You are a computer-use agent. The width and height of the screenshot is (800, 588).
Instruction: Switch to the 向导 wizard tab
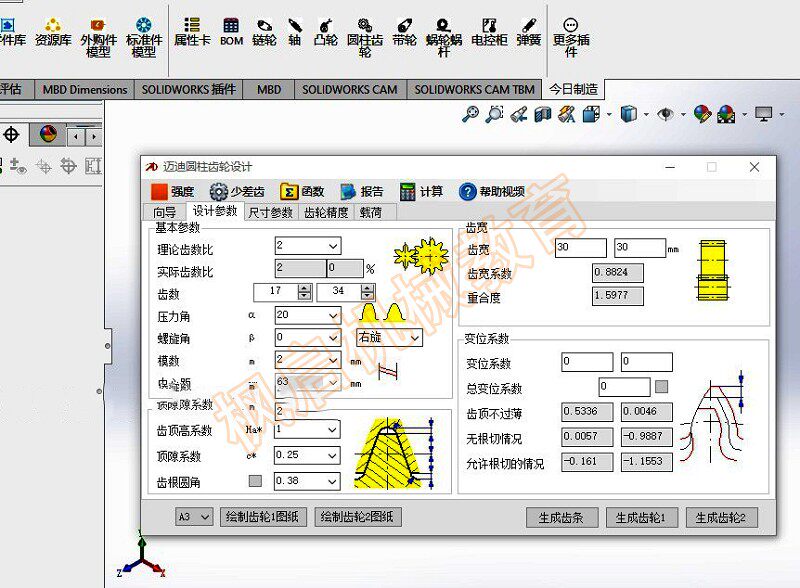click(164, 212)
